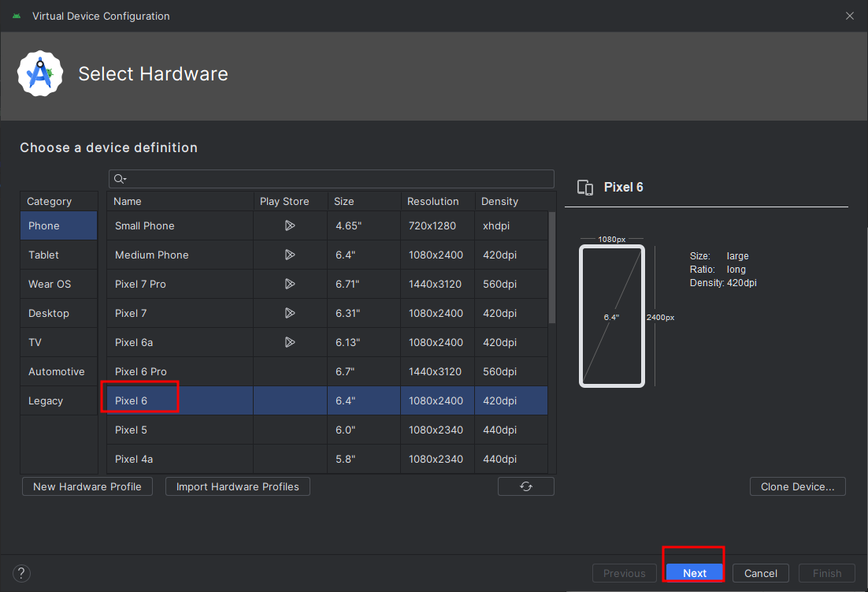Viewport: 868px width, 592px height.
Task: Click the New Hardware Profile button
Action: click(x=87, y=486)
